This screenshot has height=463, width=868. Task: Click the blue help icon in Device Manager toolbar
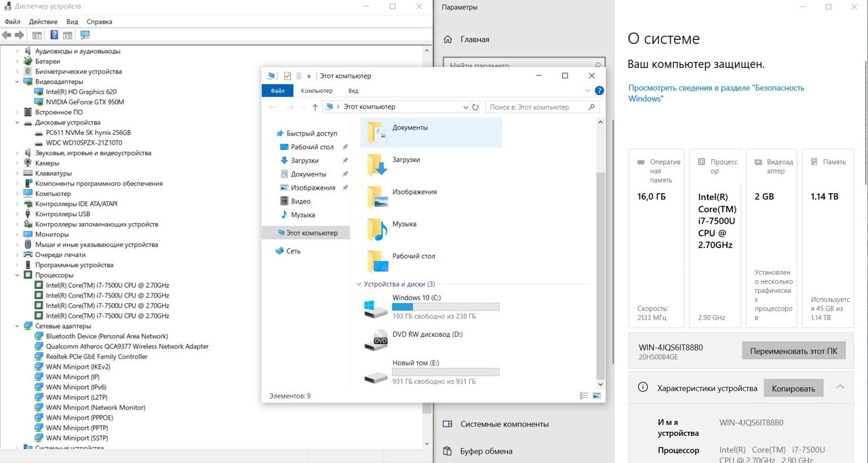pos(54,35)
